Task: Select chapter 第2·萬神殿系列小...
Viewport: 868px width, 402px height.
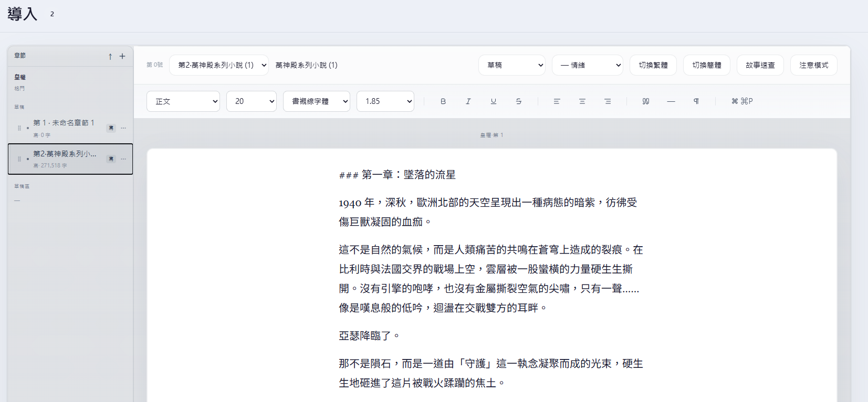Action: [x=70, y=159]
